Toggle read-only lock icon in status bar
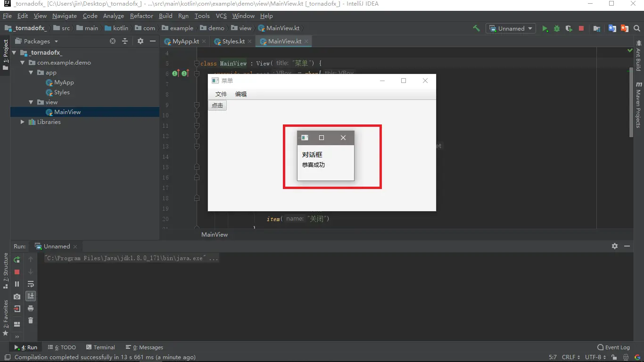644x362 pixels. point(615,357)
